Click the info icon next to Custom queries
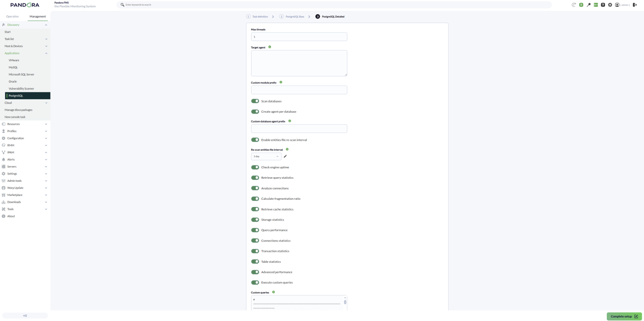 pyautogui.click(x=273, y=292)
